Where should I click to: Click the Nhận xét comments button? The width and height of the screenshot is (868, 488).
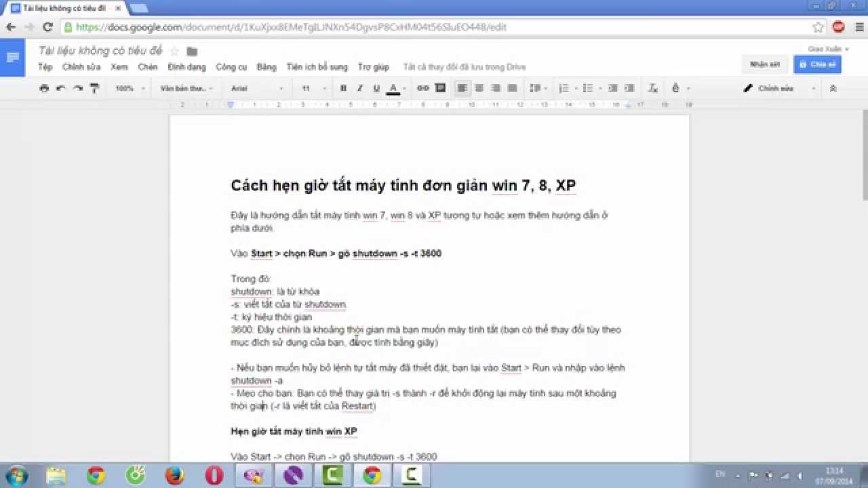765,64
